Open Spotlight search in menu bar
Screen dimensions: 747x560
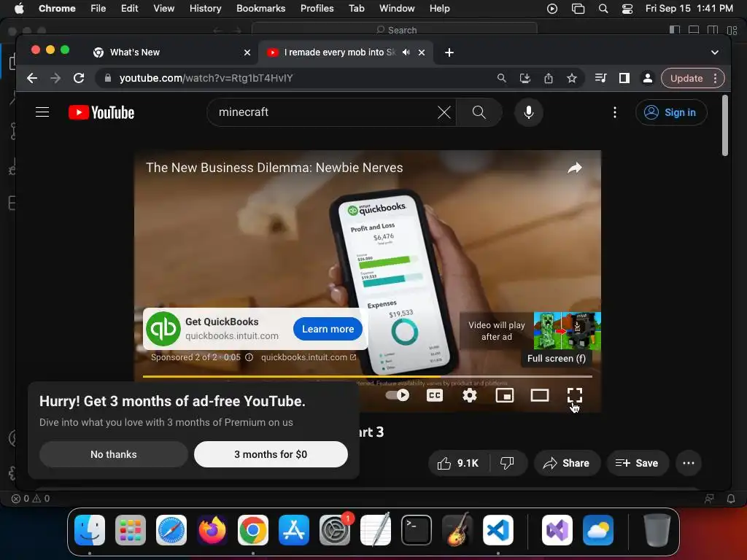603,8
